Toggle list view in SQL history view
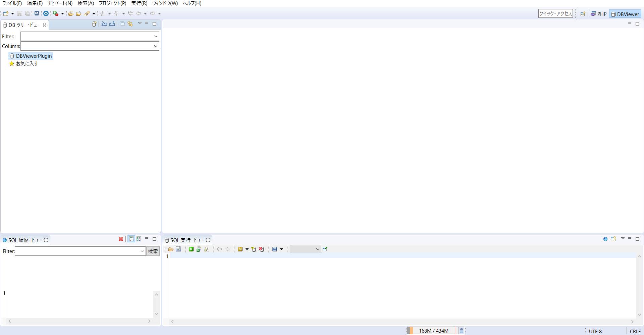The image size is (644, 335). click(x=131, y=239)
